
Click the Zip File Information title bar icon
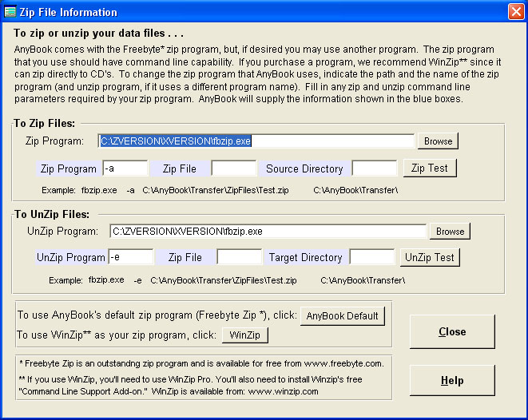10,11
